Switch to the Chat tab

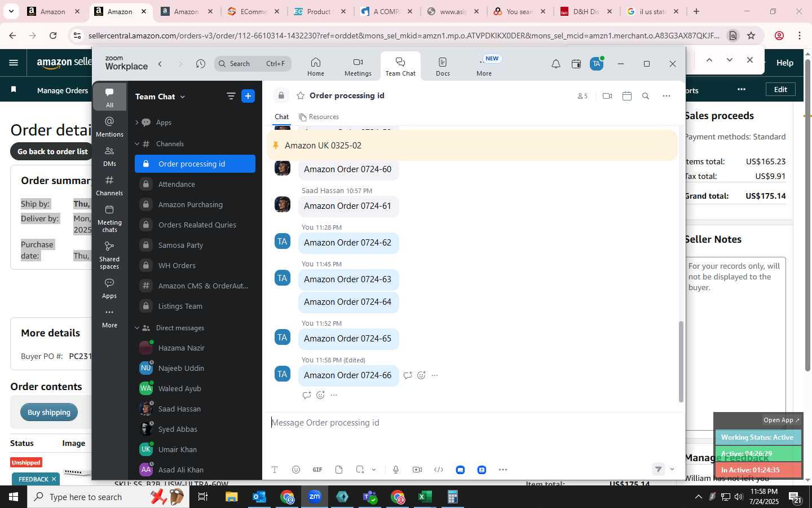281,117
